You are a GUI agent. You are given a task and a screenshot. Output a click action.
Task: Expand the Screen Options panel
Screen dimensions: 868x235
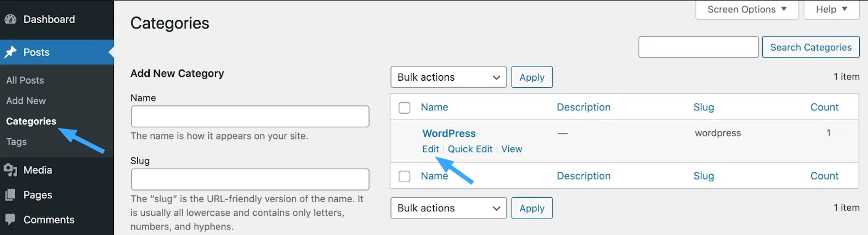746,9
